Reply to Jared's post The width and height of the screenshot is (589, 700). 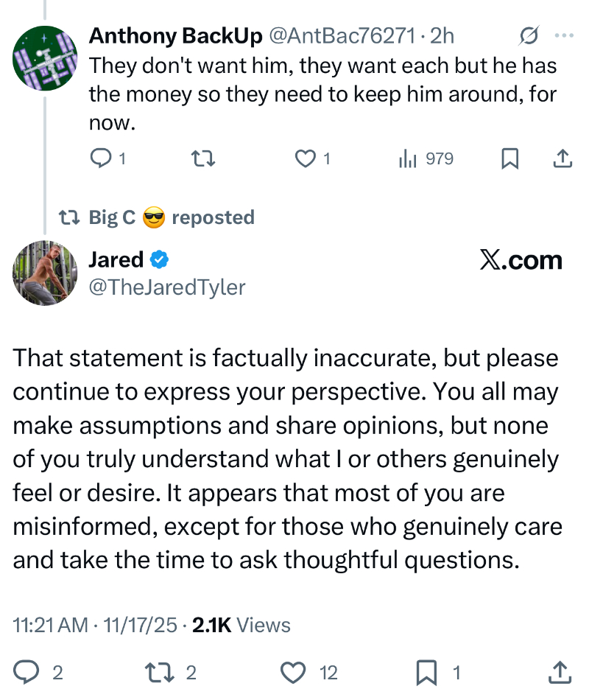pos(27,671)
